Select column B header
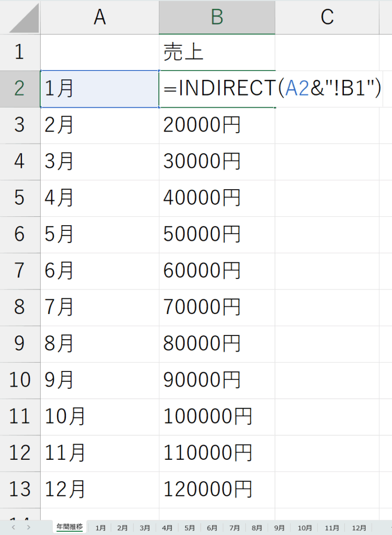This screenshot has height=535, width=392. pyautogui.click(x=217, y=17)
